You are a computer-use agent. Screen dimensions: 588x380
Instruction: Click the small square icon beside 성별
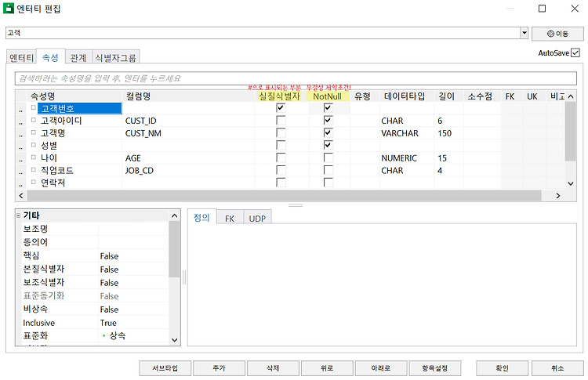[x=34, y=145]
